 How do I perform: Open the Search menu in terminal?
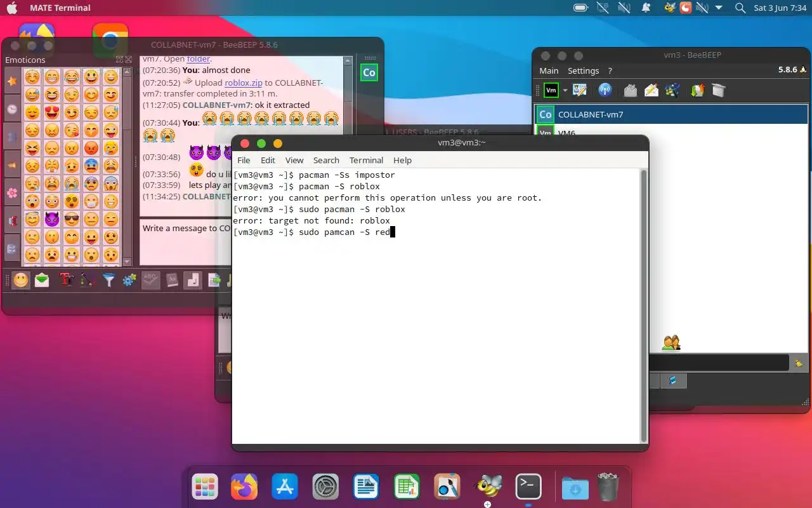pyautogui.click(x=326, y=160)
